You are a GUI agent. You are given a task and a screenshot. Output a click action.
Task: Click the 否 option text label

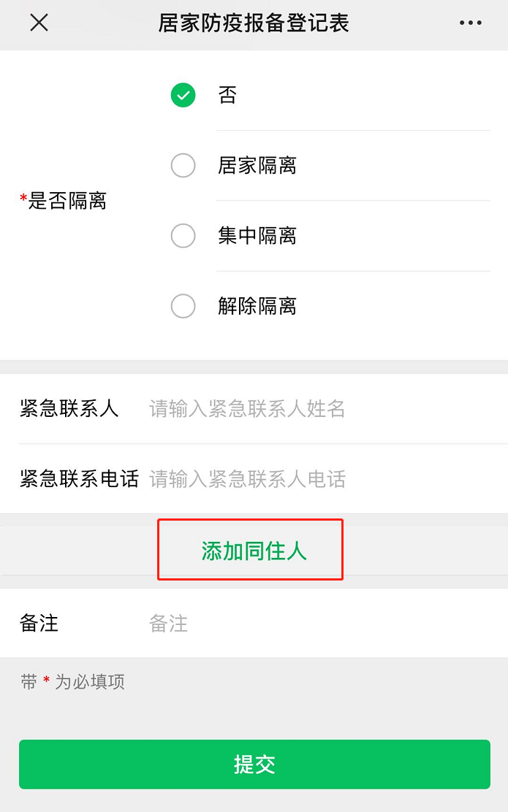click(227, 95)
